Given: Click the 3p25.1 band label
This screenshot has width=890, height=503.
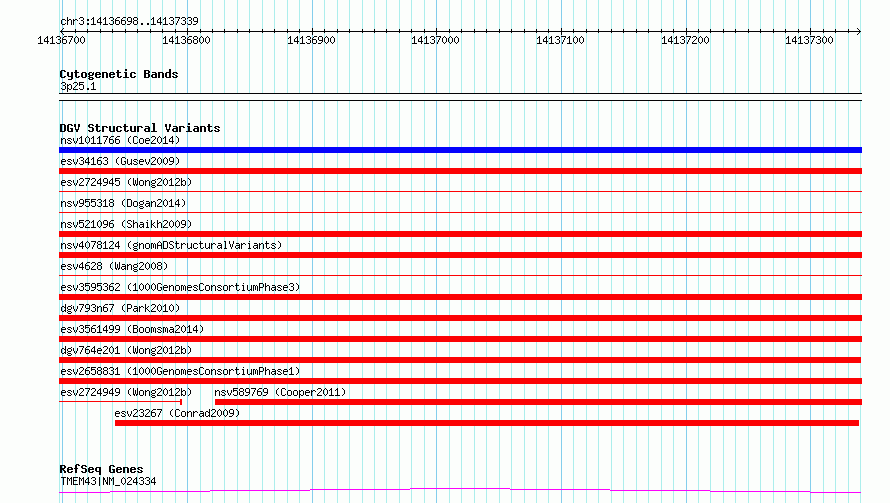Looking at the screenshot, I should [78, 86].
